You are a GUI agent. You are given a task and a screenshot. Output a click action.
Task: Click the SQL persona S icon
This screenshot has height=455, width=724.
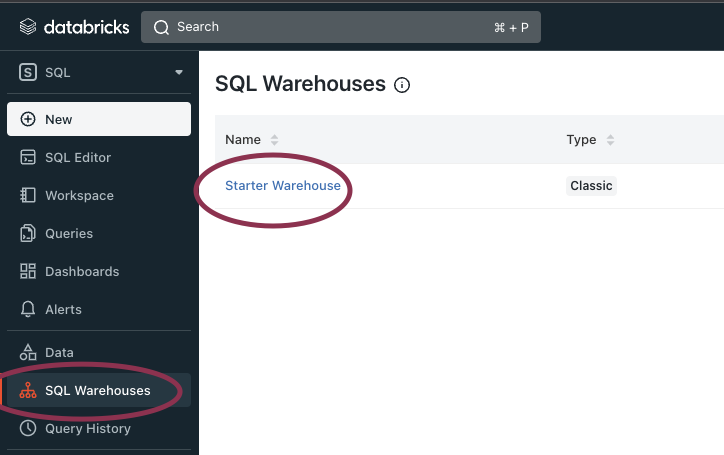pos(28,73)
